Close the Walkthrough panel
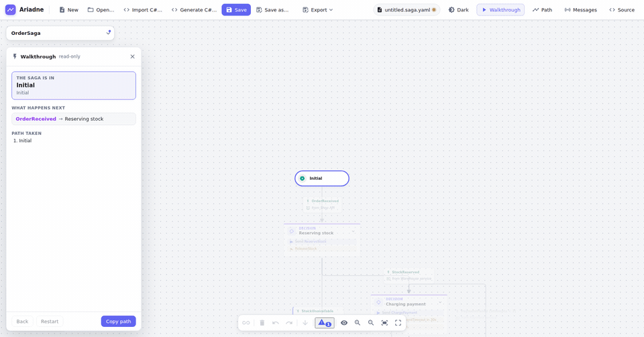The height and width of the screenshot is (337, 644). click(132, 56)
